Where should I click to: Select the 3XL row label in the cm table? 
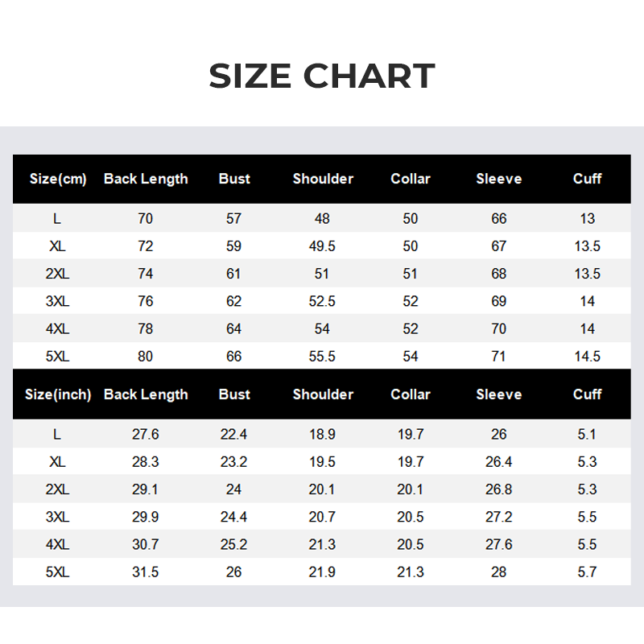[x=58, y=301]
